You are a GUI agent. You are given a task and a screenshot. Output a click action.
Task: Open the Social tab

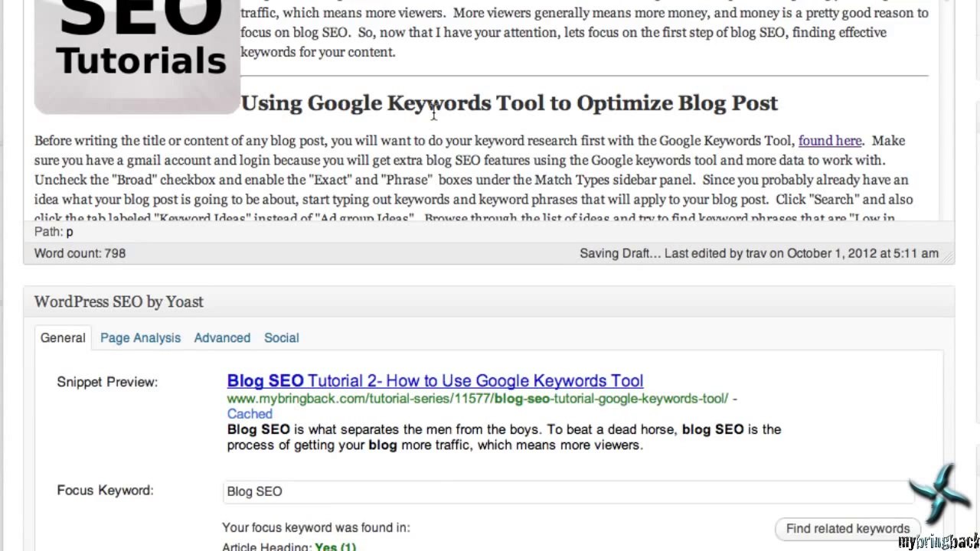[x=281, y=337]
